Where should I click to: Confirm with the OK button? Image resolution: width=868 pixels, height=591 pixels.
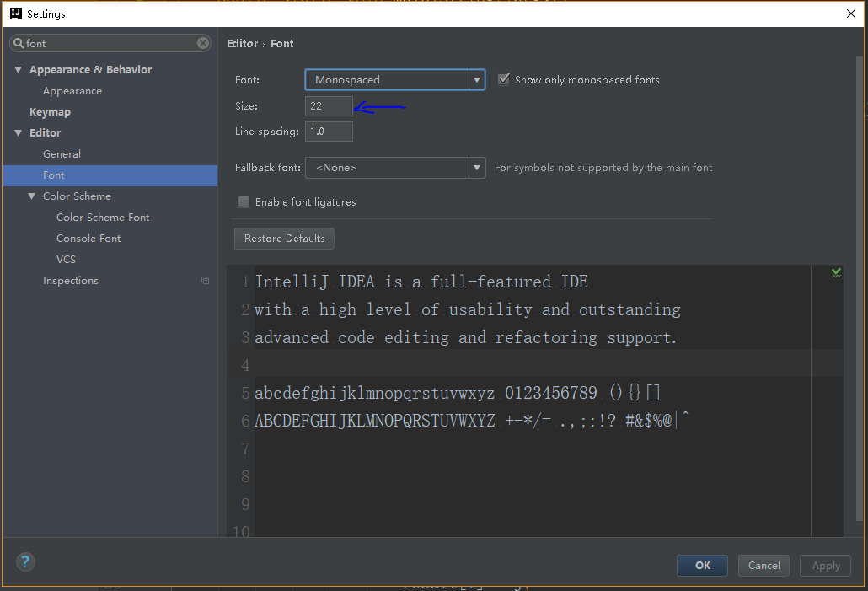(x=702, y=566)
